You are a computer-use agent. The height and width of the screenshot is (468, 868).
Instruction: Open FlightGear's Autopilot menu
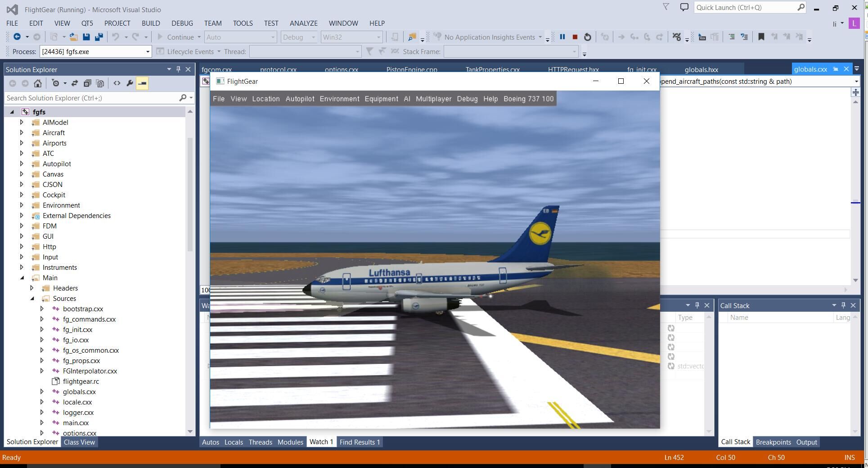coord(300,99)
